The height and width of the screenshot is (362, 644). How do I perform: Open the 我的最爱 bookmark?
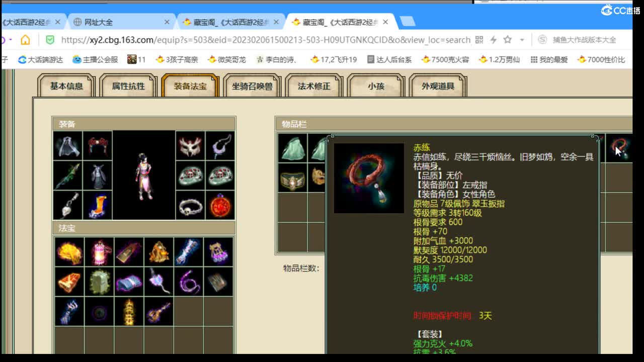[549, 59]
